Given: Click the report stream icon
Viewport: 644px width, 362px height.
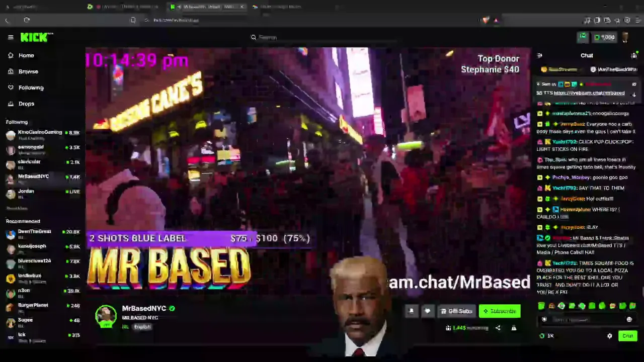Looking at the screenshot, I should pos(514,328).
